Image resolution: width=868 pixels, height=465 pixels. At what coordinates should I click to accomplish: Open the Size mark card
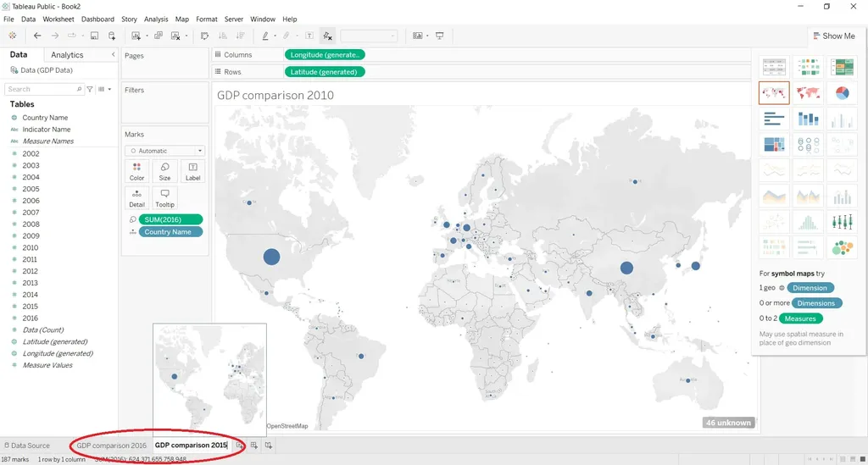tap(164, 172)
